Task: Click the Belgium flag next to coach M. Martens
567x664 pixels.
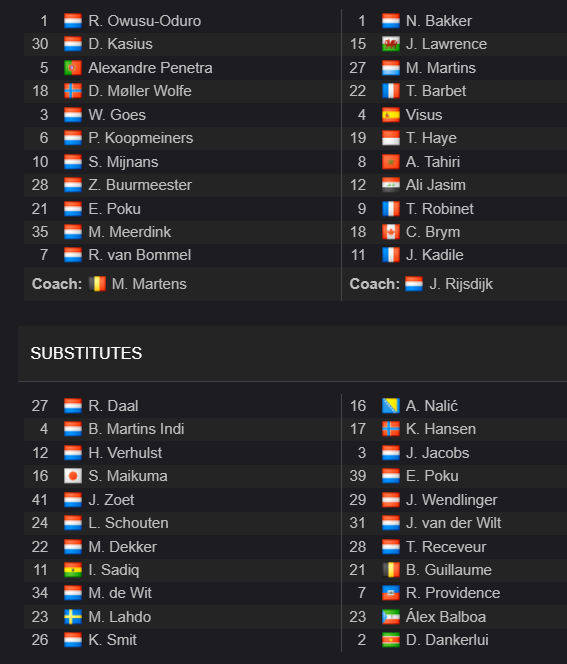Action: [97, 284]
